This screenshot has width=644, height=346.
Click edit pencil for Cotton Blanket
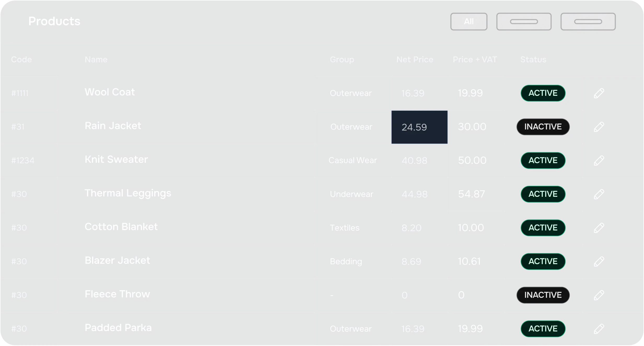click(599, 228)
